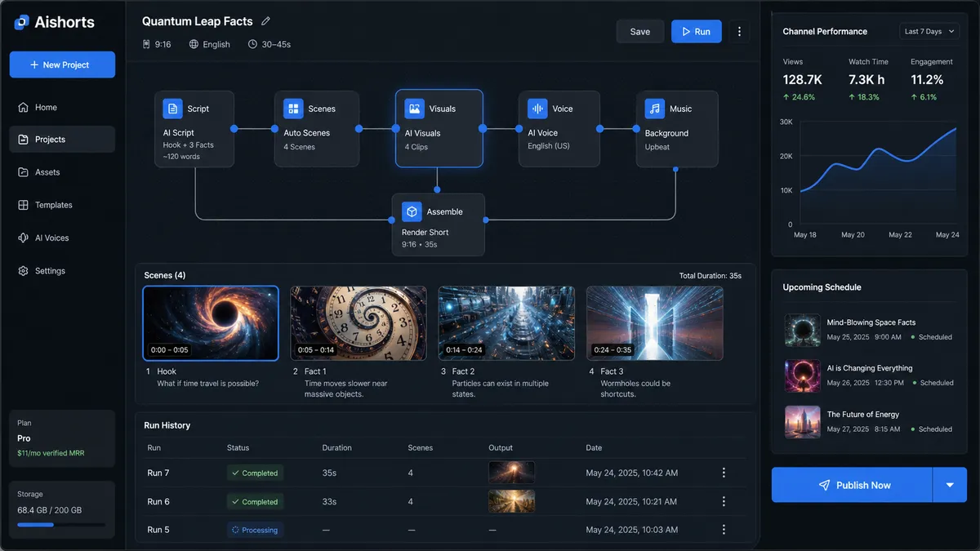Go to Home in the sidebar
The image size is (980, 551).
coord(62,107)
